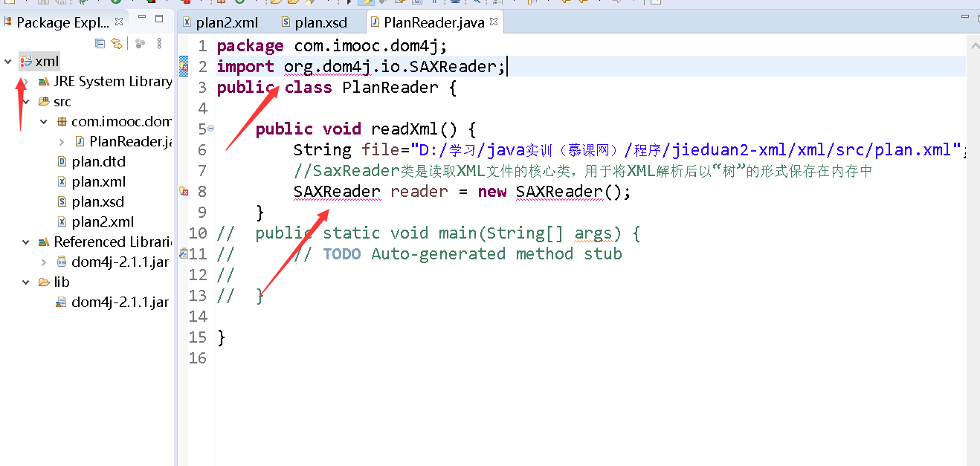Collapse the lib folder

[x=25, y=282]
